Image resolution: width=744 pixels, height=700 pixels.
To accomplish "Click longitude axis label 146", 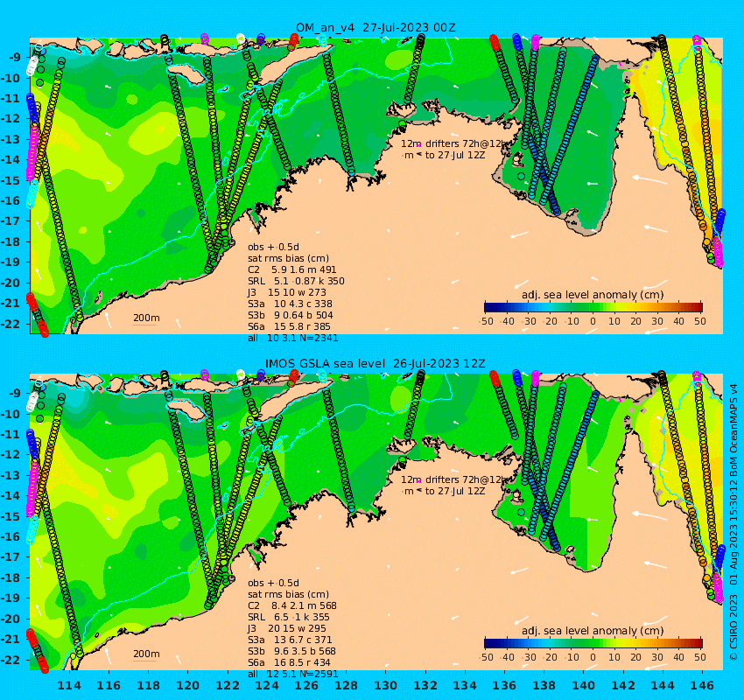I will pos(702,685).
